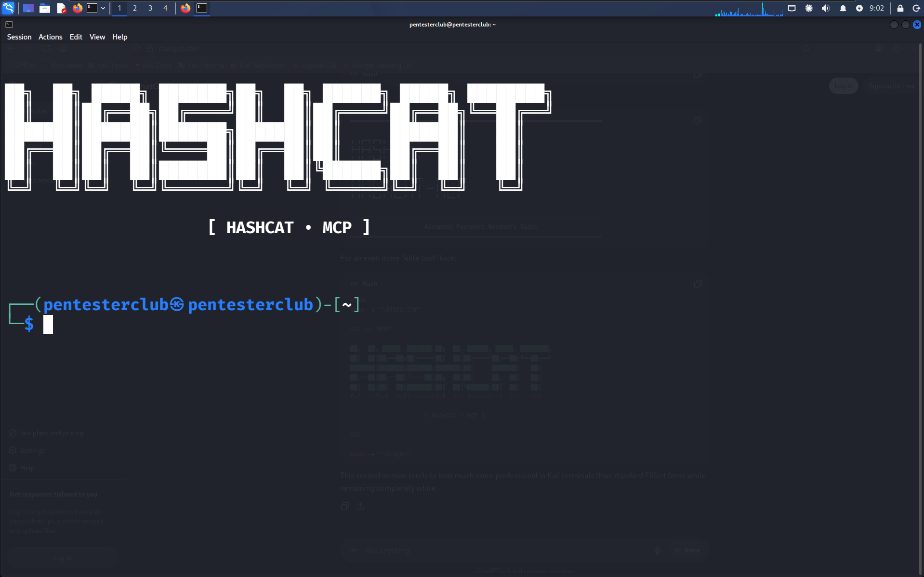Lock the screen with the padlock icon

(x=900, y=8)
